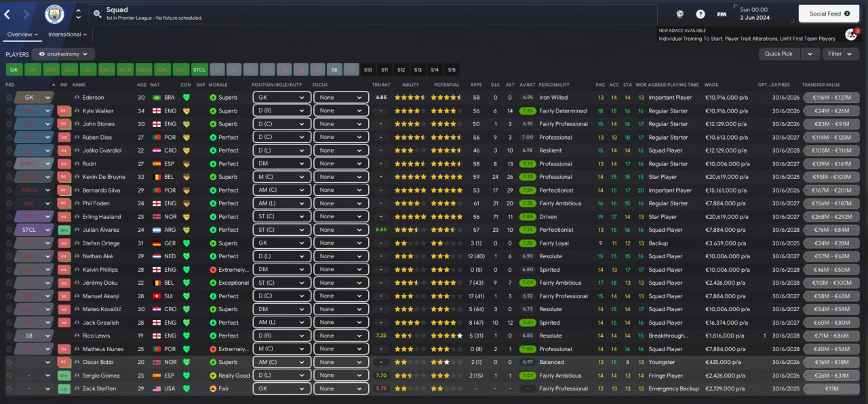The height and width of the screenshot is (404, 868).
Task: Open Oscar Bobb's AM (C) role dropdown
Action: [281, 362]
